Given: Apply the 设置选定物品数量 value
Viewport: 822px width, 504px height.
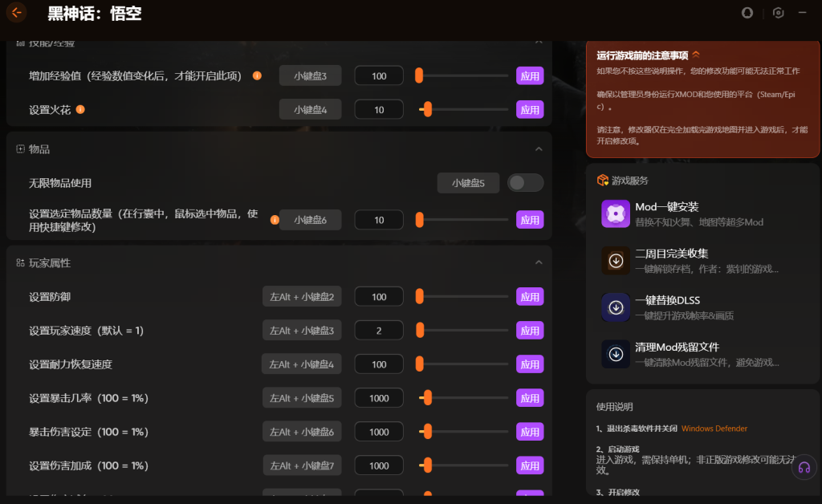Looking at the screenshot, I should tap(530, 220).
